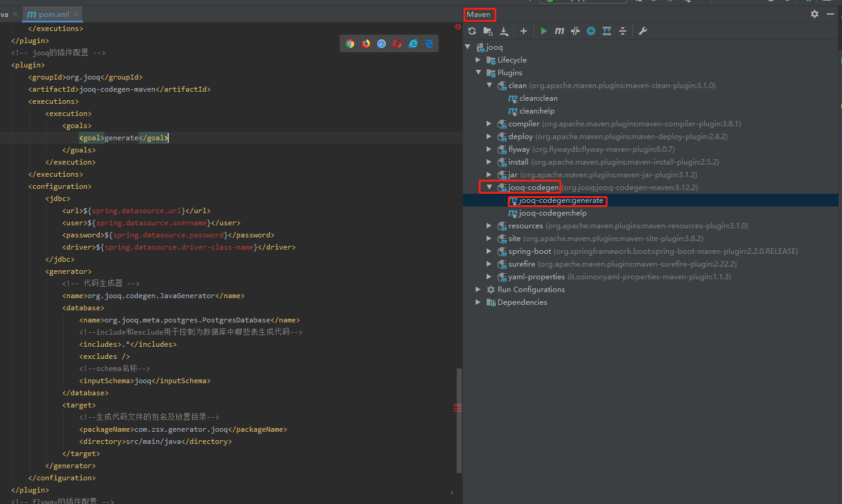Open in Internet Explorer browser icon
Image resolution: width=842 pixels, height=504 pixels.
[x=413, y=44]
